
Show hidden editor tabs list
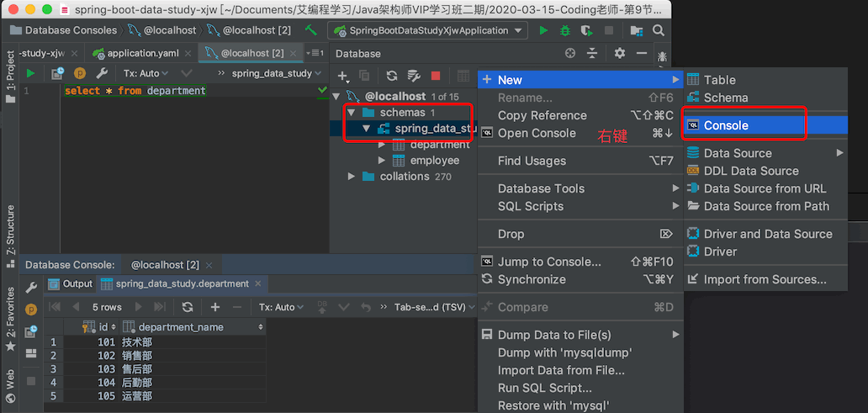pos(316,53)
